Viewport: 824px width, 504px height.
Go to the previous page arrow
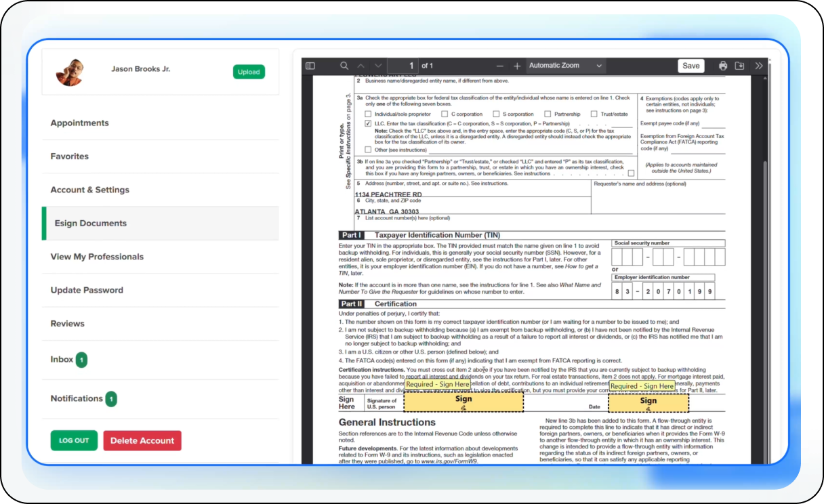361,66
